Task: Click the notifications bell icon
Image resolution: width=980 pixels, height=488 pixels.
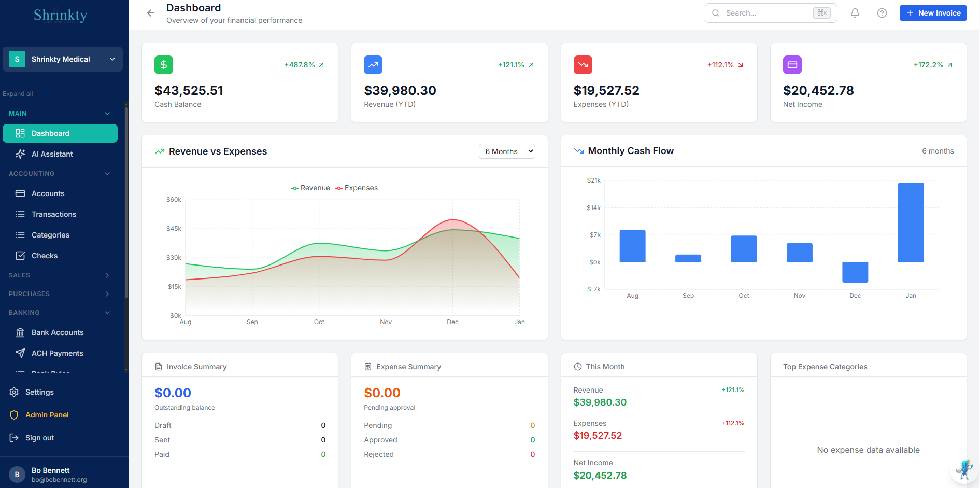Action: coord(855,13)
